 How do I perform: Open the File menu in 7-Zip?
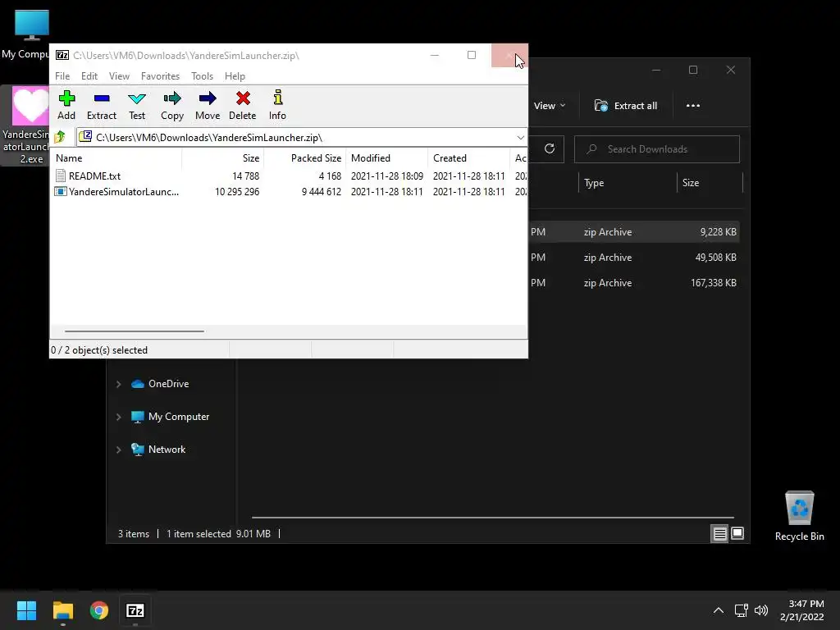click(62, 76)
